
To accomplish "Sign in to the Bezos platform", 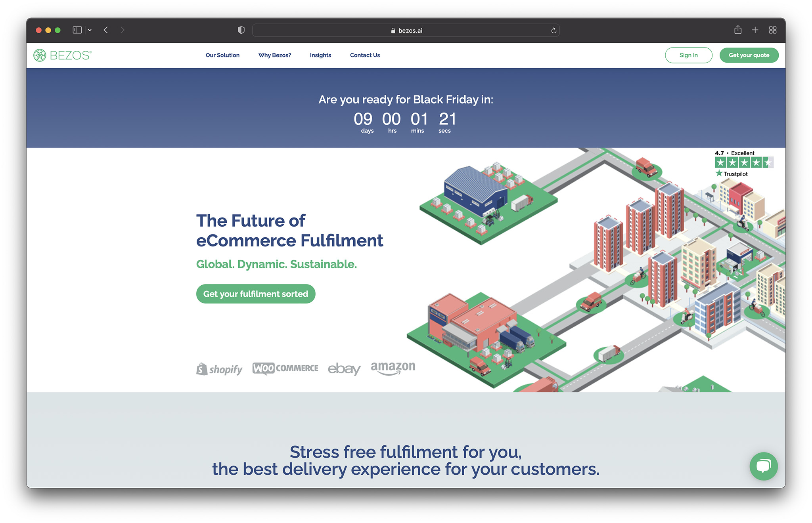I will coord(689,55).
